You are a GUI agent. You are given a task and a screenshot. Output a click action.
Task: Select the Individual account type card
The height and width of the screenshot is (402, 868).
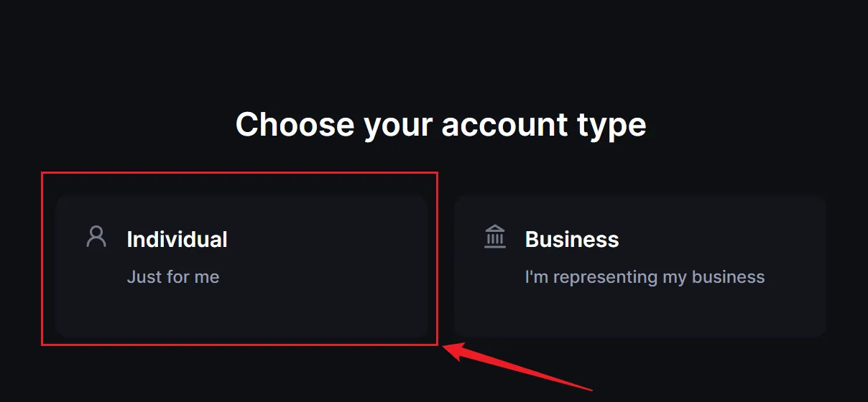coord(242,266)
